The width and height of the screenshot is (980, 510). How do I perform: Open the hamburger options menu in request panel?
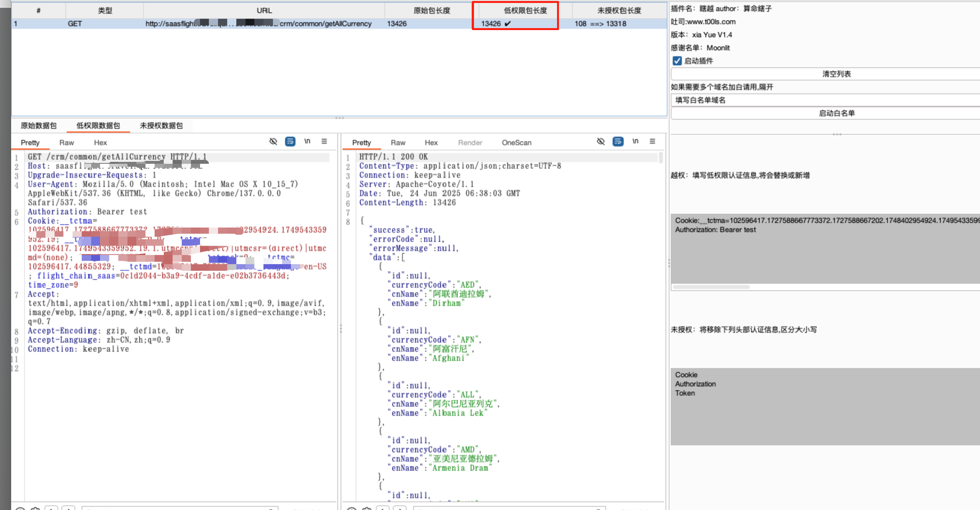click(x=324, y=142)
